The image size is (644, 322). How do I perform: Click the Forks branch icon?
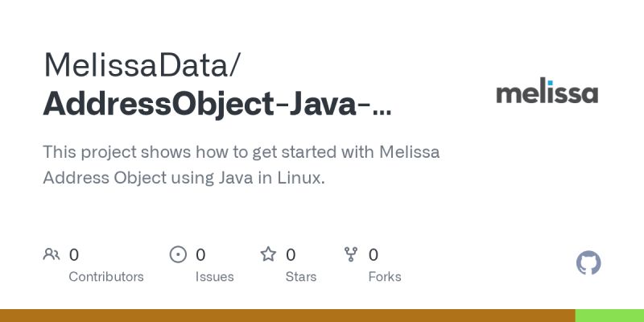click(351, 255)
